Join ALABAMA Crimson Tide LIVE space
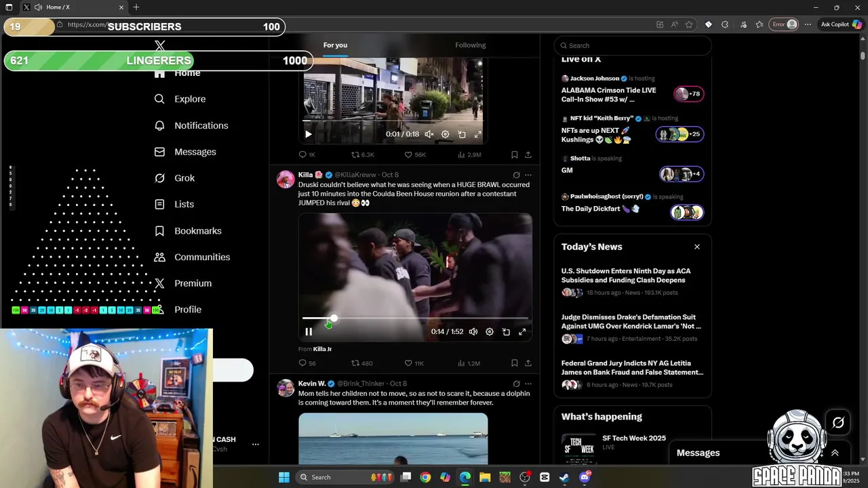The image size is (868, 488). (632, 90)
